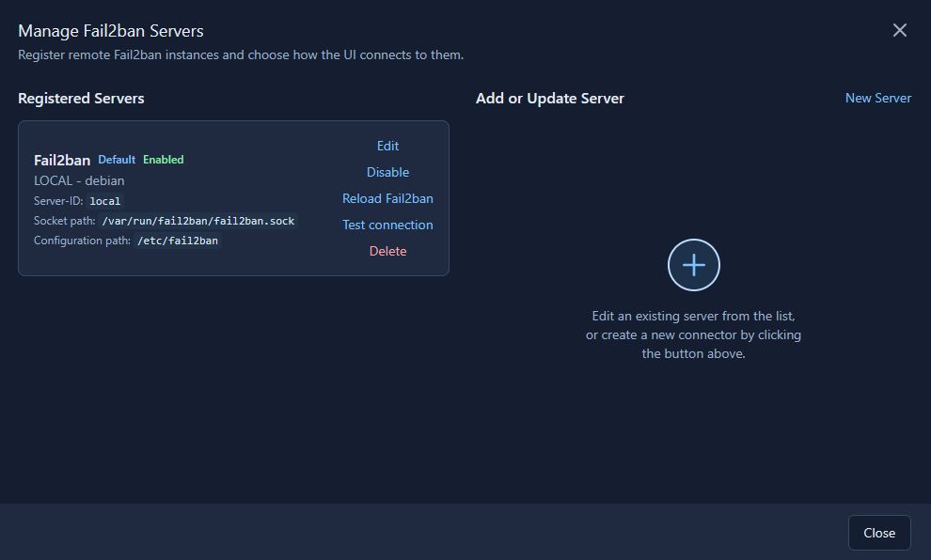The height and width of the screenshot is (560, 931).
Task: Edit the Fail2ban local server
Action: [387, 146]
